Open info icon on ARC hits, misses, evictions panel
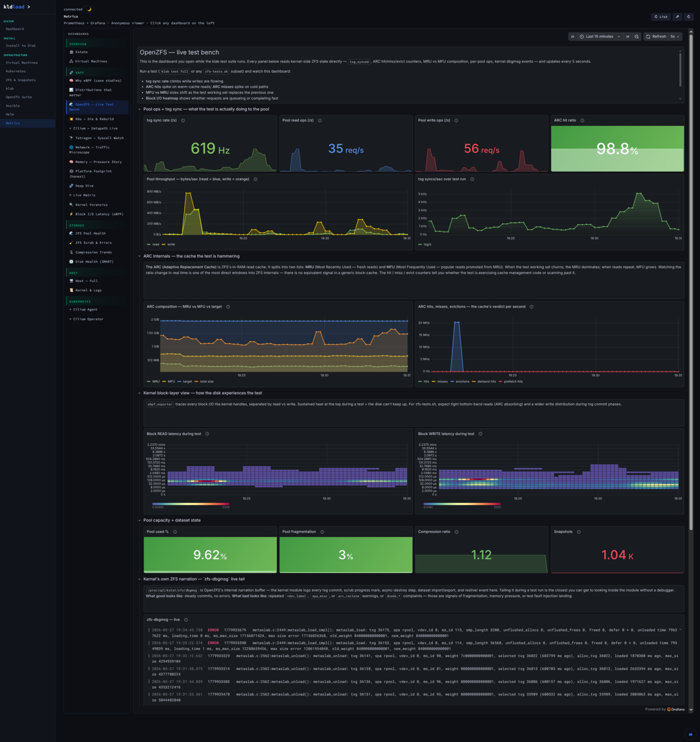The height and width of the screenshot is (742, 700). pyautogui.click(x=531, y=307)
